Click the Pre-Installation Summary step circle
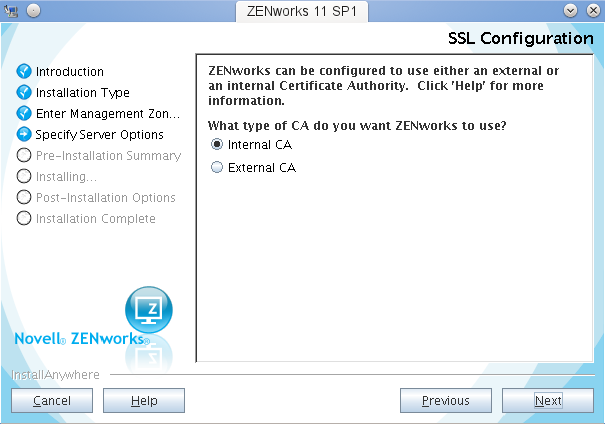The height and width of the screenshot is (424, 605). point(25,155)
